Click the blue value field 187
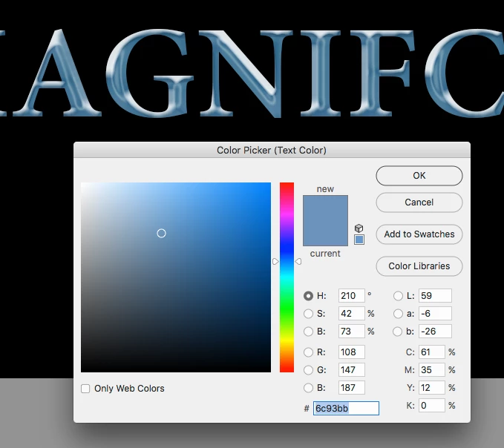Image resolution: width=504 pixels, height=448 pixels. point(352,388)
